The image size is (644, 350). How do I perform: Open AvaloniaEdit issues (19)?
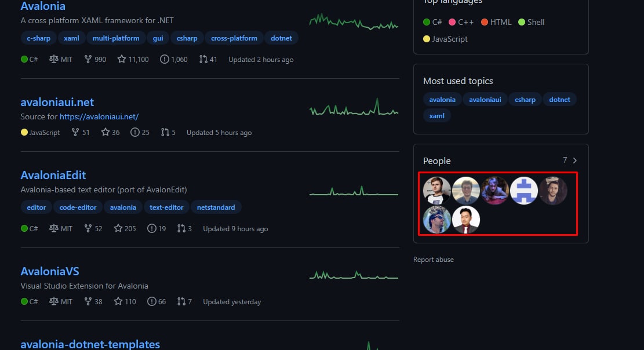pos(157,229)
